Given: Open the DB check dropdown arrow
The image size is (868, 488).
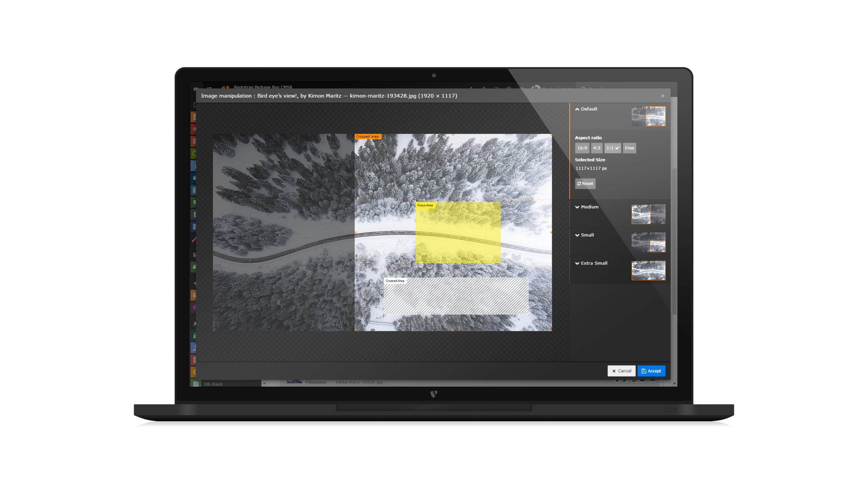Looking at the screenshot, I should click(x=264, y=384).
